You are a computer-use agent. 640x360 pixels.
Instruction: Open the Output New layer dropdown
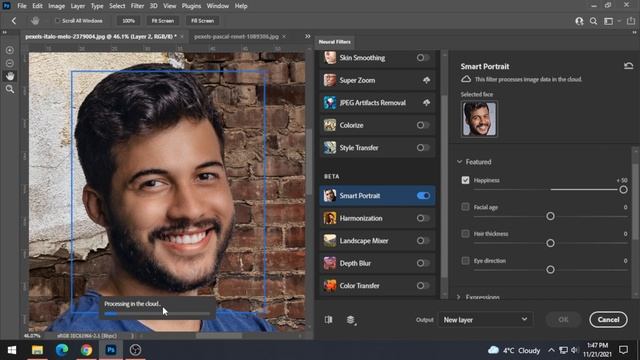pyautogui.click(x=485, y=320)
